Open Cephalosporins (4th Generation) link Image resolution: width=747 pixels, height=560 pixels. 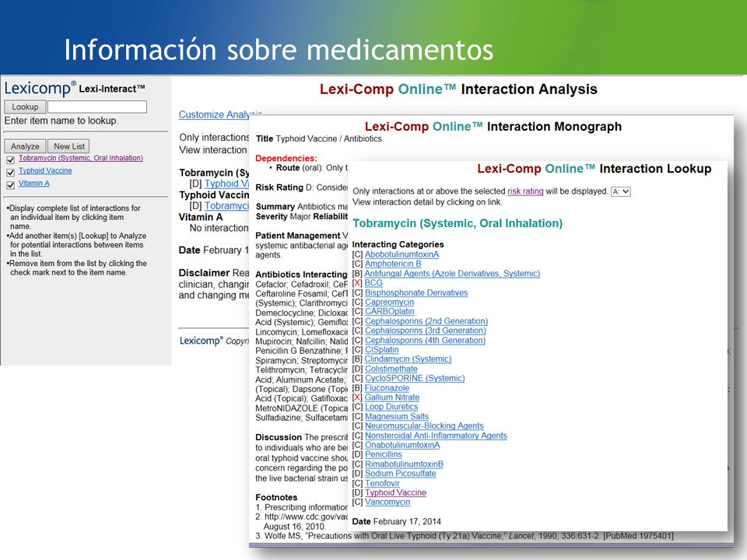pos(425,340)
